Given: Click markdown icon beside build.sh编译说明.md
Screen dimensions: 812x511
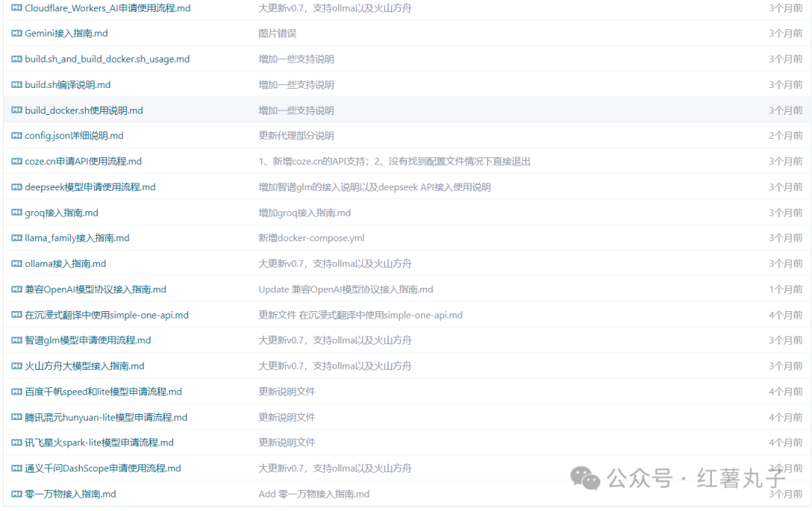Looking at the screenshot, I should 17,85.
